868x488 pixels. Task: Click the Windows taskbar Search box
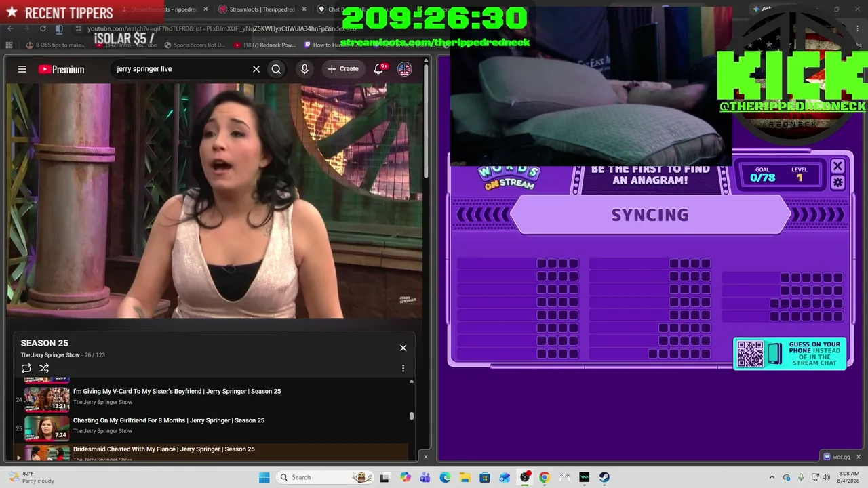[323, 477]
